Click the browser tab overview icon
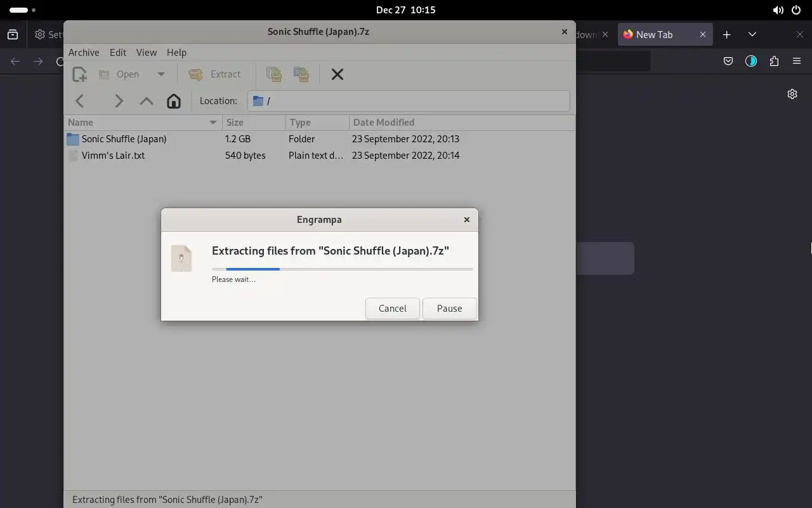Screen dimensions: 812x508 click(13, 34)
